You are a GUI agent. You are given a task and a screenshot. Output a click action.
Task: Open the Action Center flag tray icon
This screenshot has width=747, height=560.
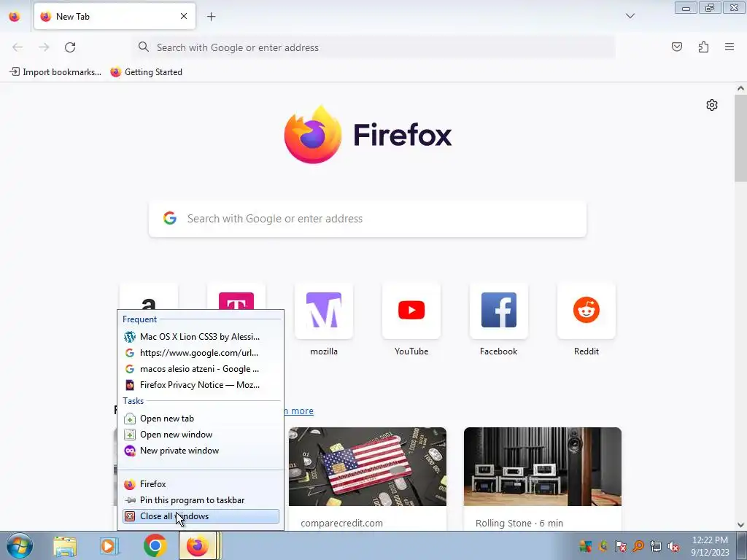click(x=620, y=546)
